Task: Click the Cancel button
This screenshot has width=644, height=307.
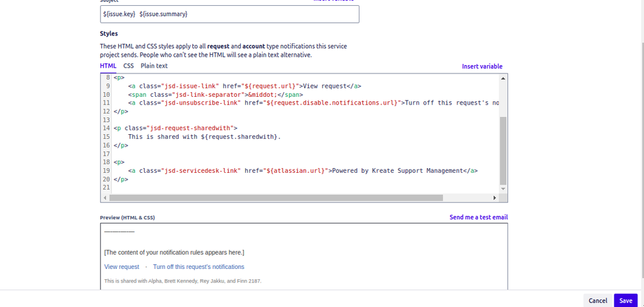Action: coord(598,301)
